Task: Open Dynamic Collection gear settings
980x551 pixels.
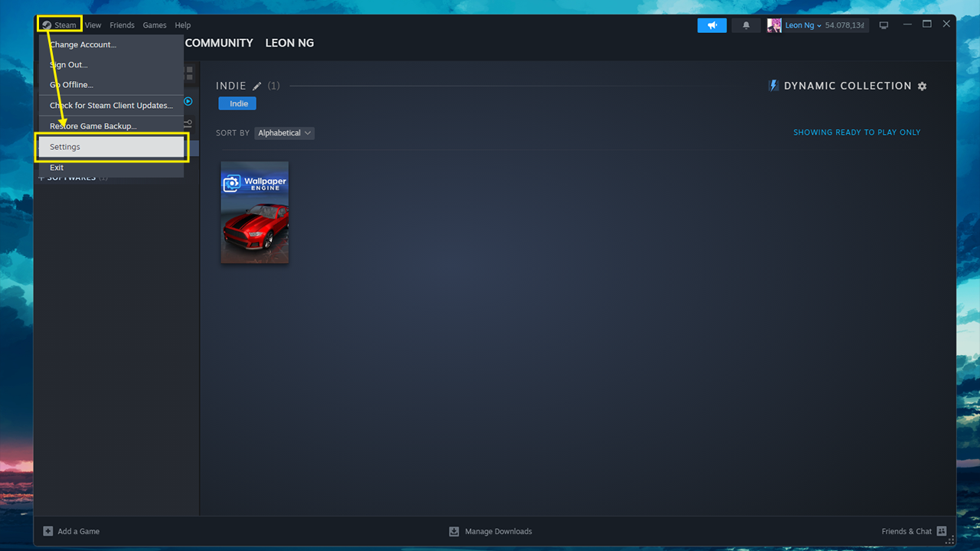Action: (922, 86)
